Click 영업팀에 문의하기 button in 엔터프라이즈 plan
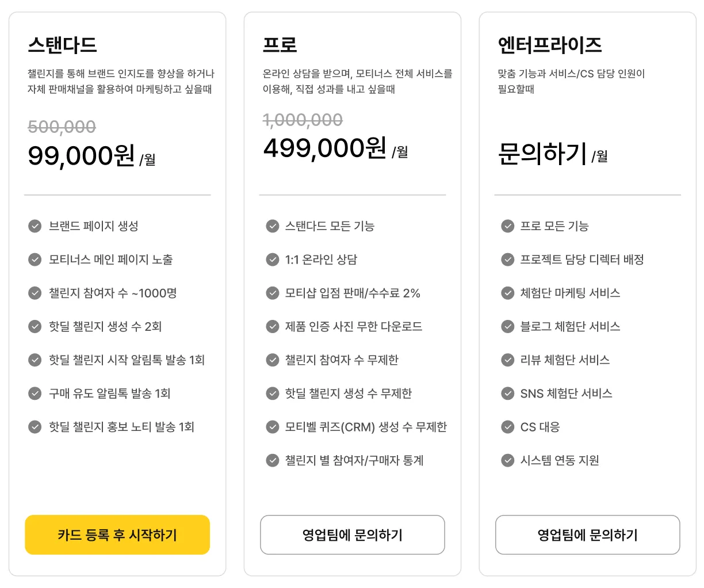The height and width of the screenshot is (588, 704). point(587,535)
